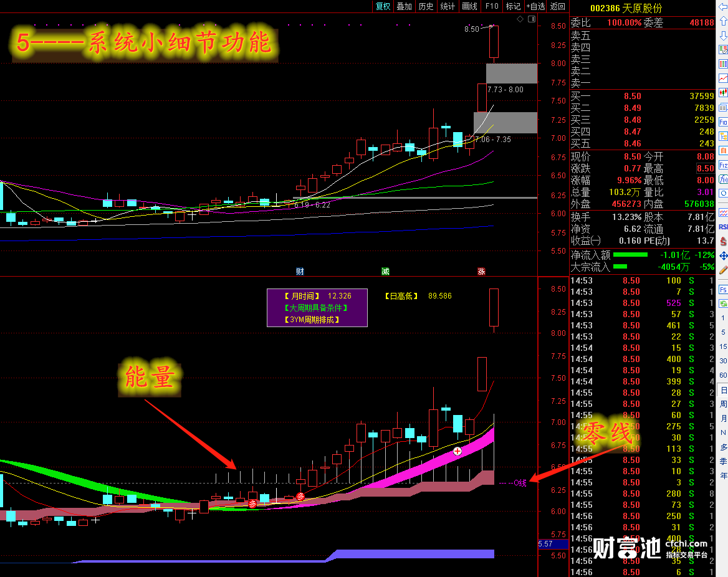Select the 30-minute period
728x577 pixels.
723,361
